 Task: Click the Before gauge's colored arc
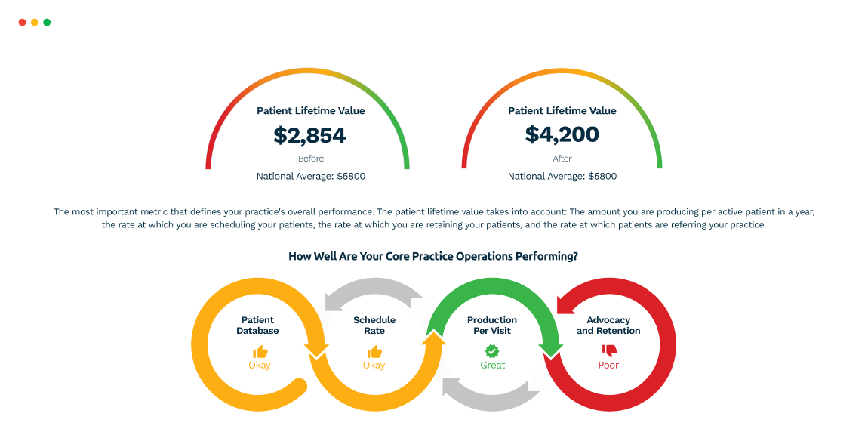[308, 73]
